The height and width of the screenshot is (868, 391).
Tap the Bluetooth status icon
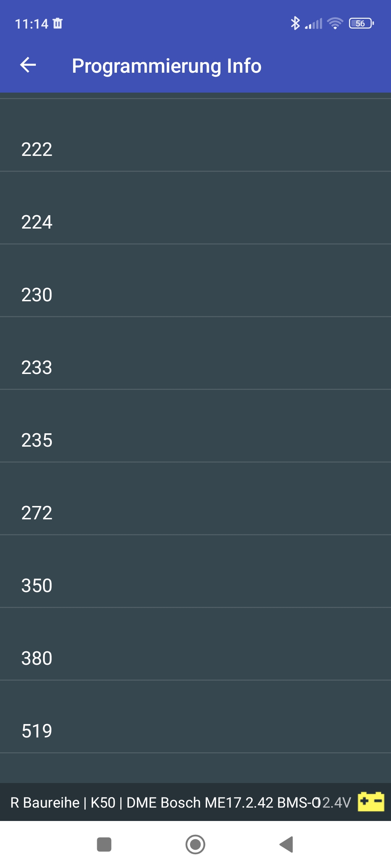point(295,24)
